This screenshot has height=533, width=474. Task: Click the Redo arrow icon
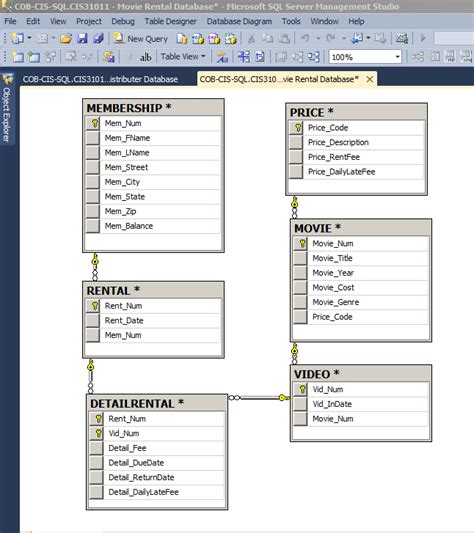click(331, 38)
